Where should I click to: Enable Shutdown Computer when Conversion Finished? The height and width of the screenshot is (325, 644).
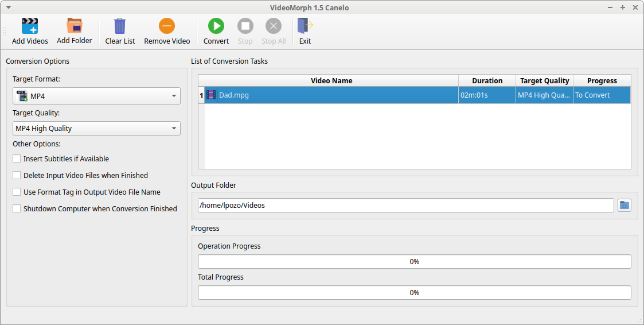[17, 208]
